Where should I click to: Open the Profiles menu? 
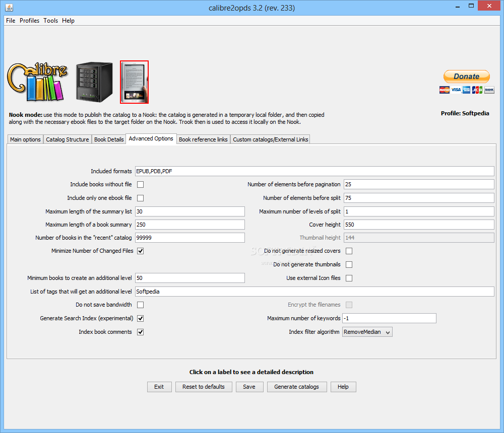29,21
